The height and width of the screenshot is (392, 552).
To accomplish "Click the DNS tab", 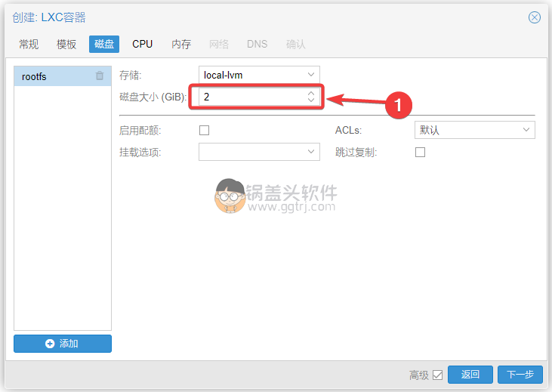I will point(257,45).
